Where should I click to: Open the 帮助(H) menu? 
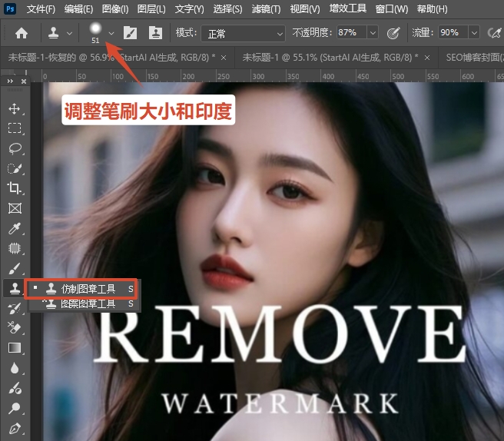click(432, 8)
